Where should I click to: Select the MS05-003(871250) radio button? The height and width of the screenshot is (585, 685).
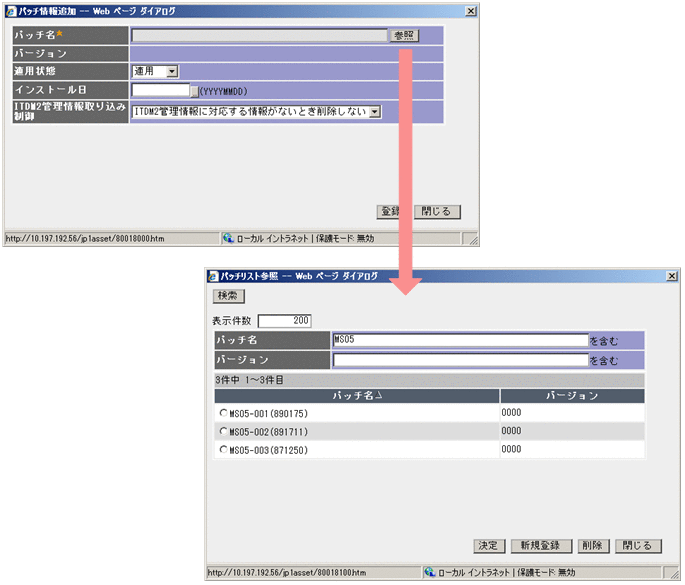pos(224,450)
